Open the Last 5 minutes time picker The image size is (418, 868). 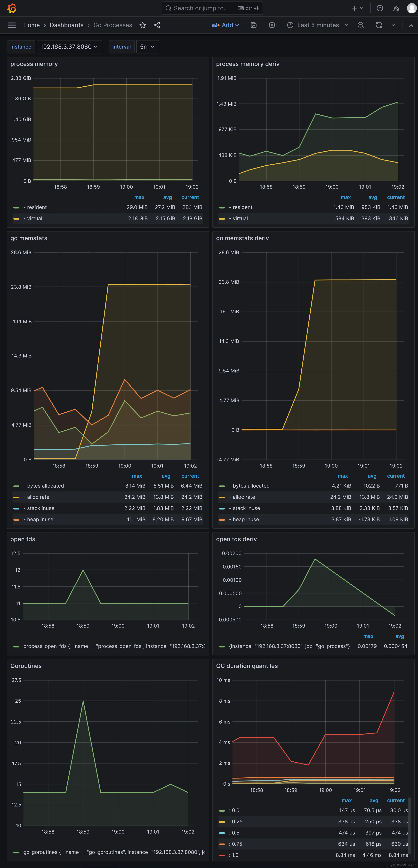(x=317, y=25)
